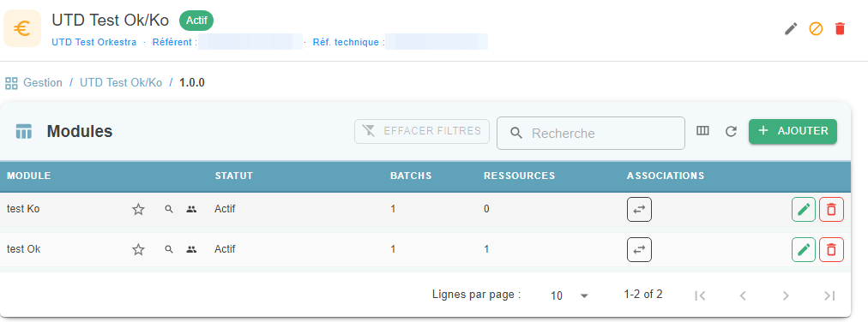Edit the test Ok module
This screenshot has width=868, height=322.
[804, 250]
